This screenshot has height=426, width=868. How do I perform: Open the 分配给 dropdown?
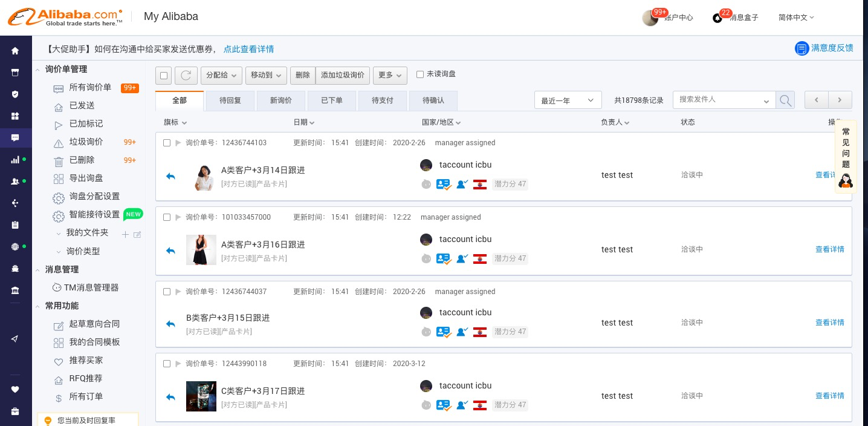coord(221,75)
